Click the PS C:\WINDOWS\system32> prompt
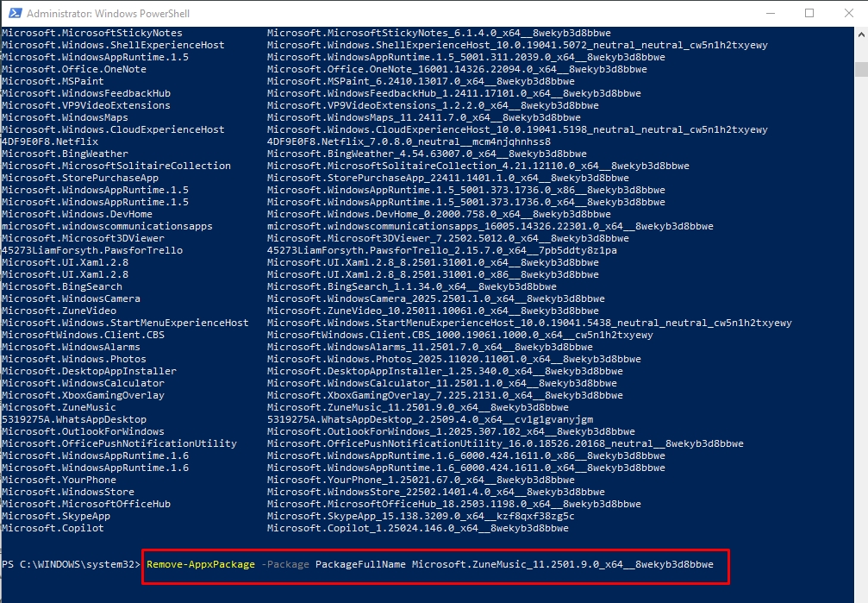The height and width of the screenshot is (603, 868). (x=71, y=564)
